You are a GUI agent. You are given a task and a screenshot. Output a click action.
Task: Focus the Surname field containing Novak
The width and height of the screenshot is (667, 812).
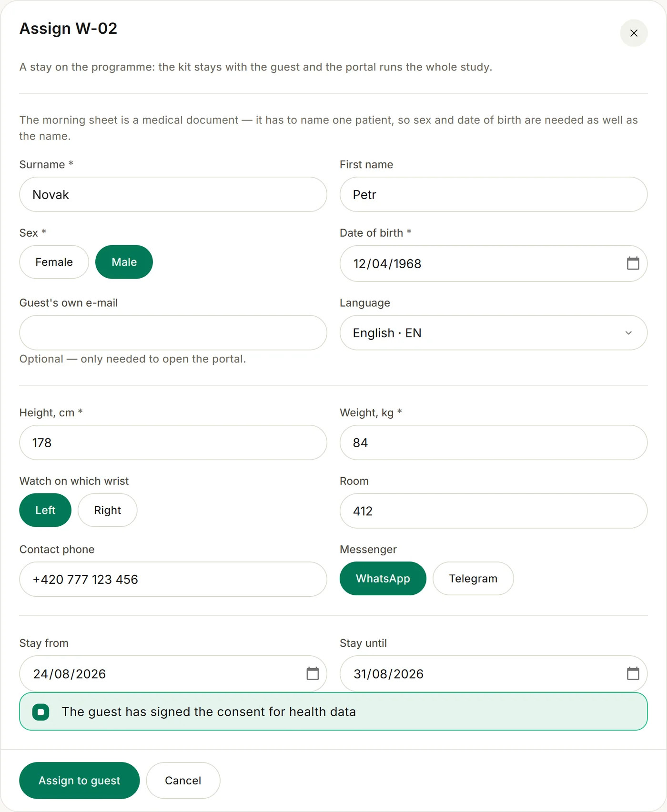173,194
